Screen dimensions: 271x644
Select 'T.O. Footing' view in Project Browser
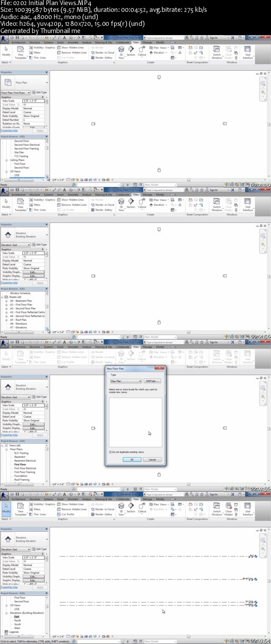click(21, 156)
